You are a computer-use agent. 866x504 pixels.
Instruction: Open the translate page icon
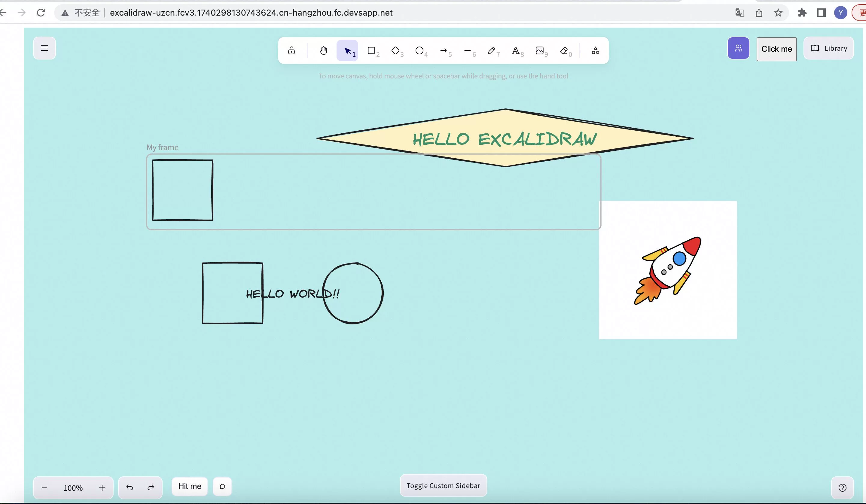coord(739,13)
